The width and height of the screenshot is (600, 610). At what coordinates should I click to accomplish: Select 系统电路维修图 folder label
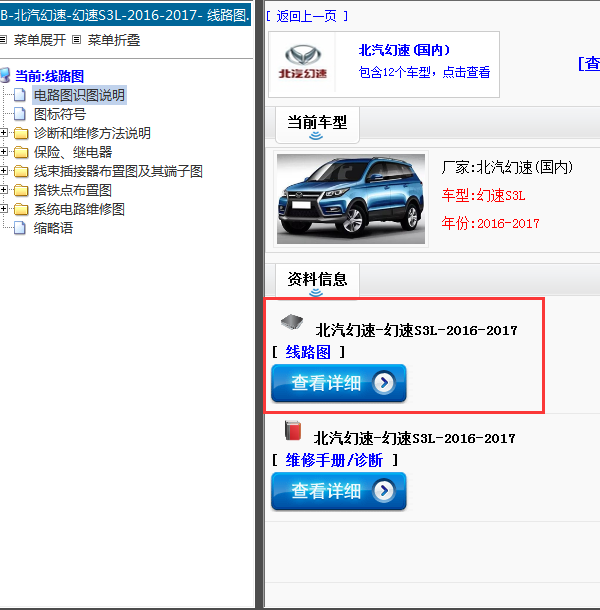pyautogui.click(x=79, y=209)
